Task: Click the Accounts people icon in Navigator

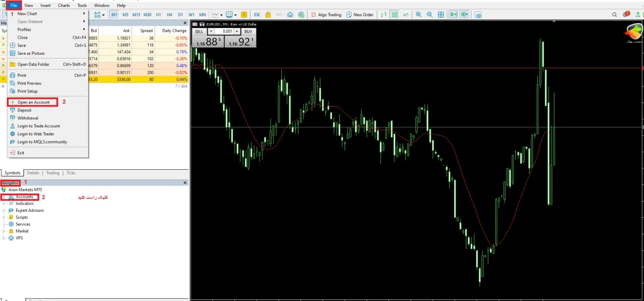Action: (x=11, y=197)
